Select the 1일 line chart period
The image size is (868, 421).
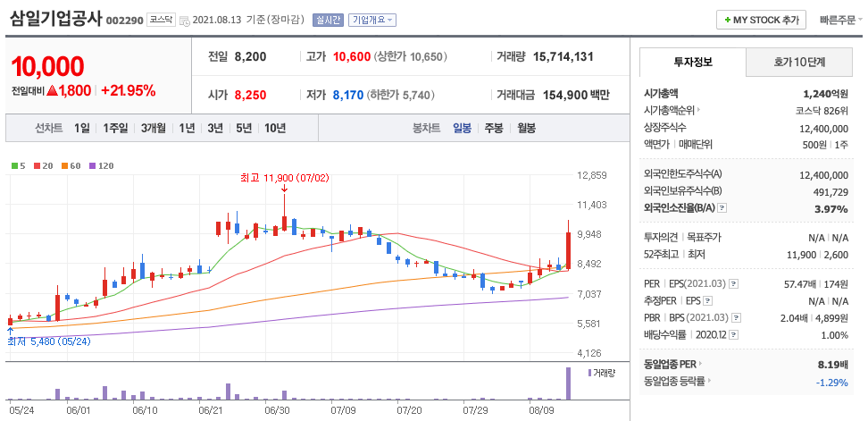pos(82,129)
